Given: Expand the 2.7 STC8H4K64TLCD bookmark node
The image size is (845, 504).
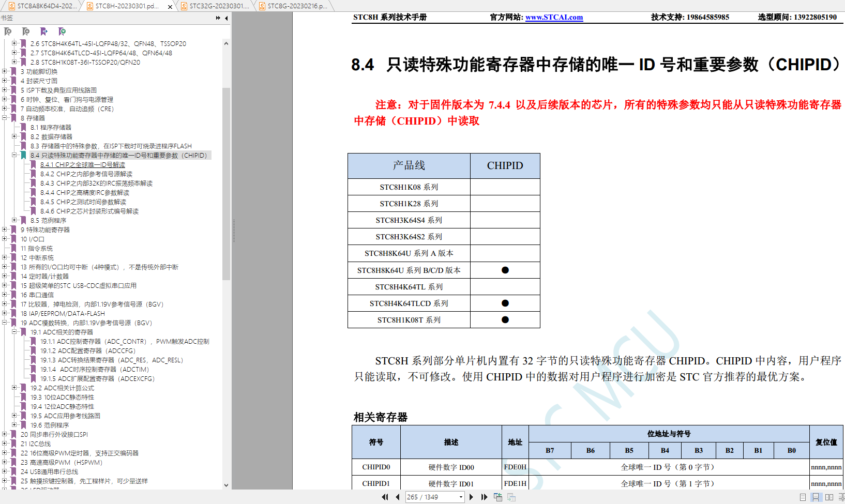Looking at the screenshot, I should pyautogui.click(x=14, y=53).
